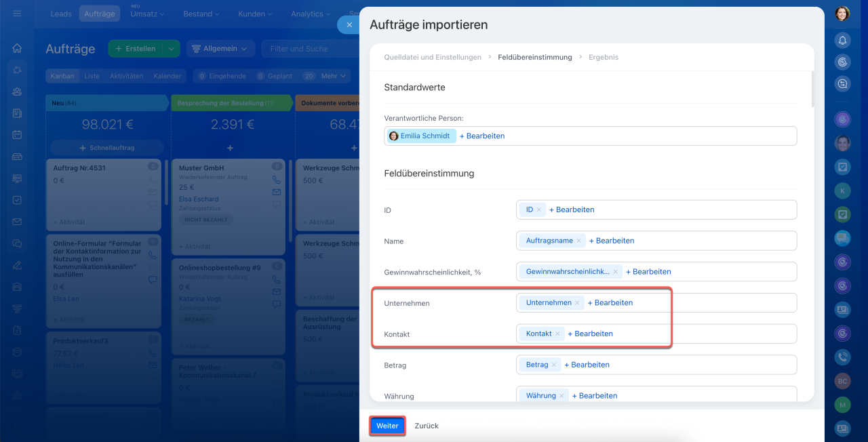Remove the Unternehmen tag from the field

(577, 303)
